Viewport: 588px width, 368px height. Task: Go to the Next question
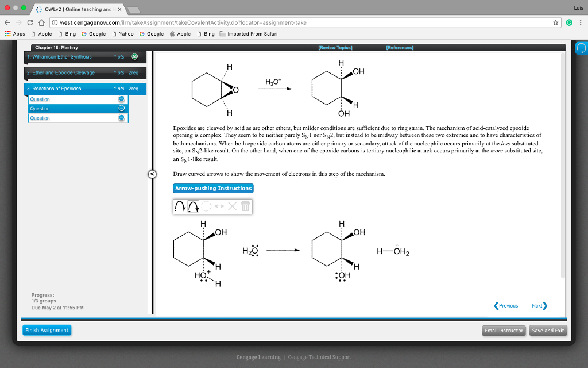tap(540, 306)
